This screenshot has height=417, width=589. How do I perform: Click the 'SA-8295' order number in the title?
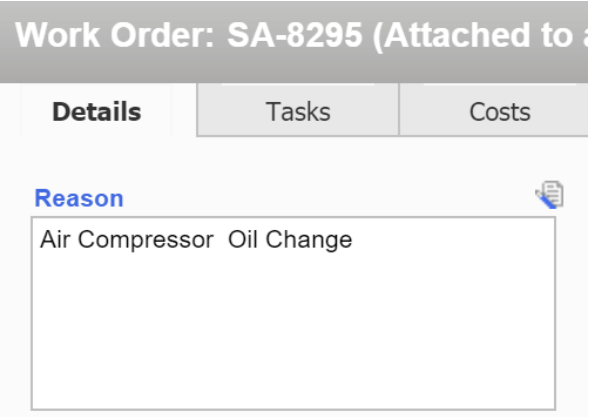tap(295, 35)
